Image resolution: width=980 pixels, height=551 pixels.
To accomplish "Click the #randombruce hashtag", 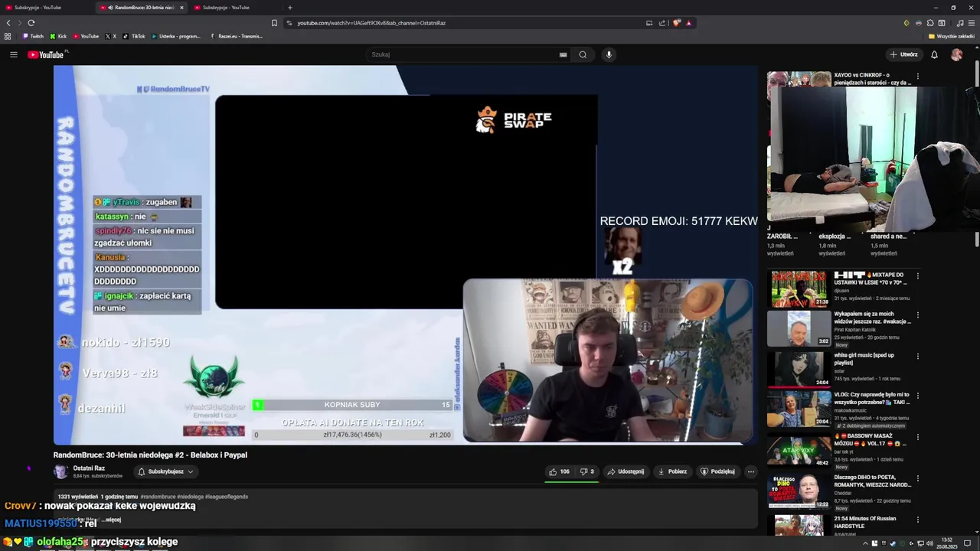I will click(158, 497).
